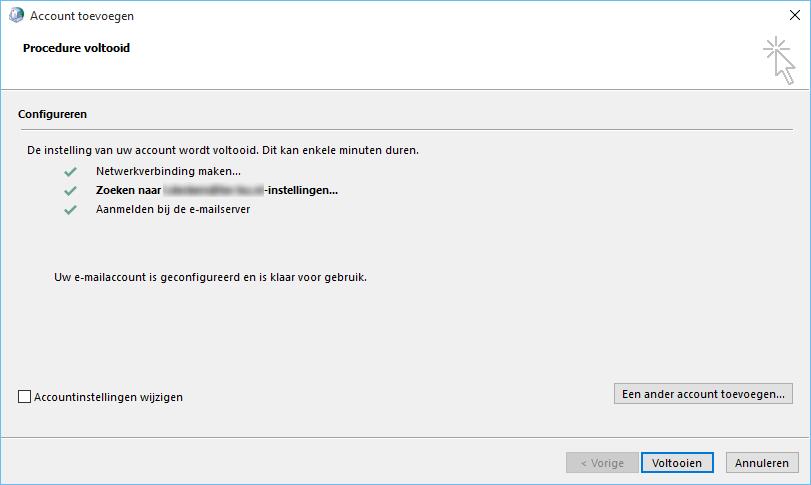The image size is (811, 485).
Task: Click the 'Uw e-mailaccount is geconfigureerd' message
Action: tap(210, 276)
